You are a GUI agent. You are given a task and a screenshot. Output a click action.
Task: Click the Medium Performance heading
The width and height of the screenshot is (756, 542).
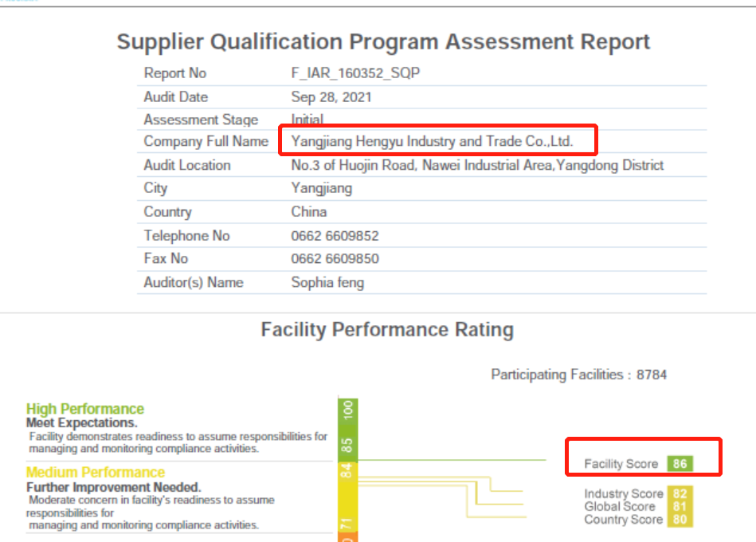(96, 473)
